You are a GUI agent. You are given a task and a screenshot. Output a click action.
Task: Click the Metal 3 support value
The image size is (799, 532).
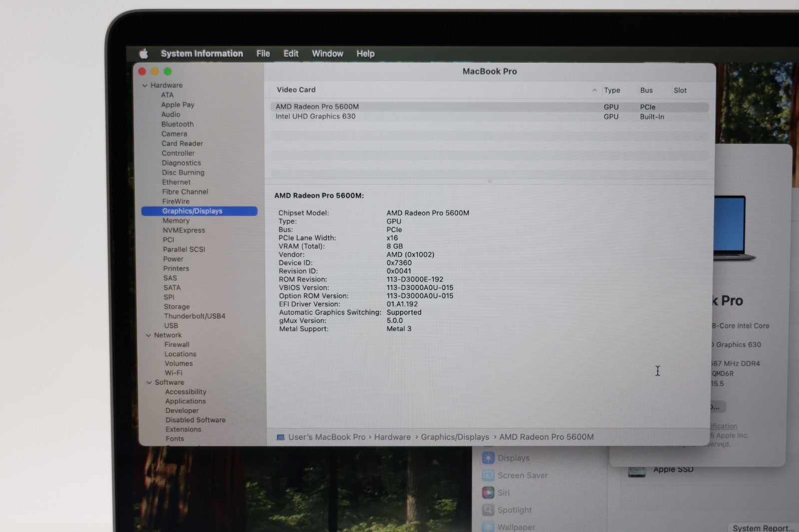click(399, 328)
